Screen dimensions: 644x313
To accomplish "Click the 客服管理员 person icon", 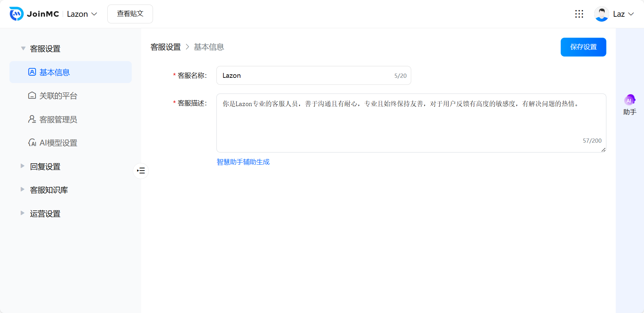I will click(32, 119).
